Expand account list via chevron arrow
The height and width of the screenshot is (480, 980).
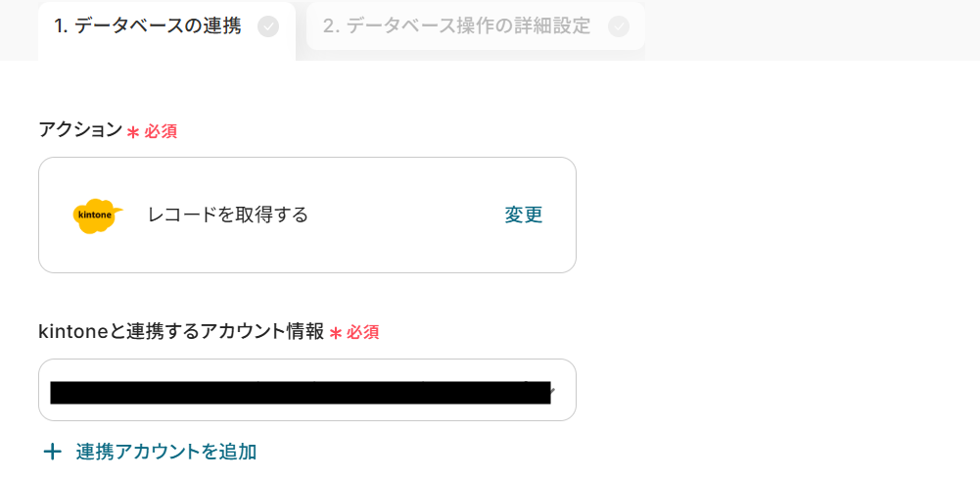(551, 391)
